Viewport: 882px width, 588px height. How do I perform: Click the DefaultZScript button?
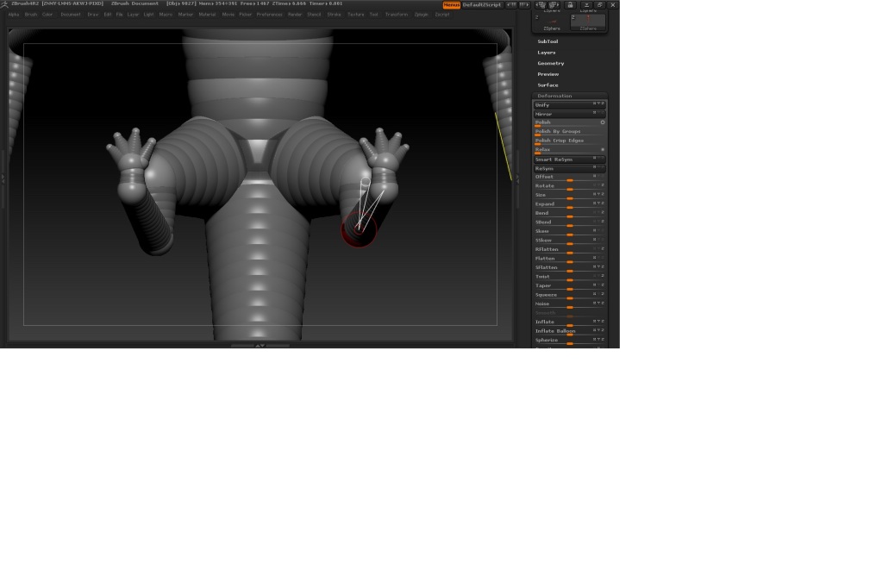(481, 4)
